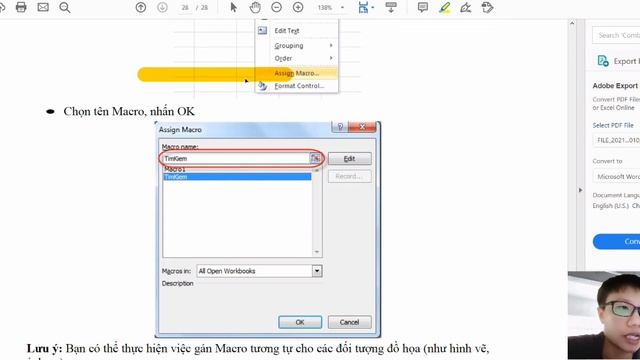The width and height of the screenshot is (640, 360).
Task: Collapse the right tools pane arrow
Action: tap(580, 190)
